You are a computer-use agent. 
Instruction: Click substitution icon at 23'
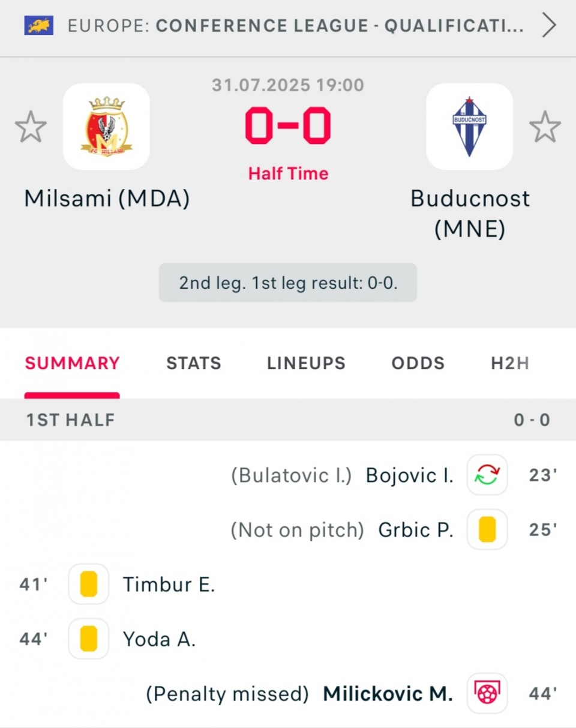pos(487,475)
